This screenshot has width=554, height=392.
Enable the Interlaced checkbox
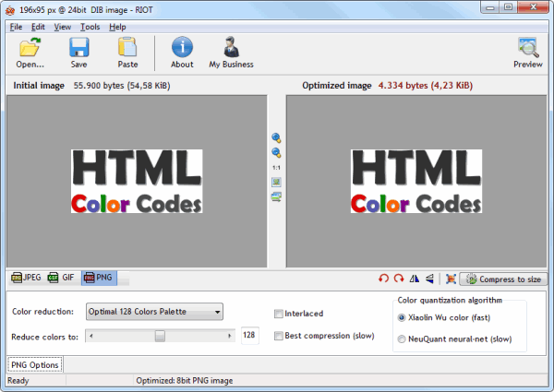(x=279, y=314)
